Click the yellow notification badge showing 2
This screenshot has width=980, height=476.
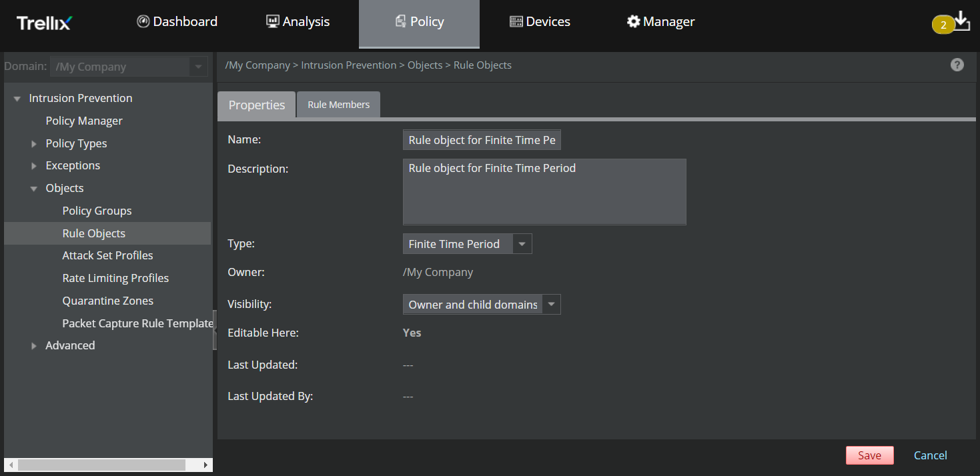tap(943, 25)
